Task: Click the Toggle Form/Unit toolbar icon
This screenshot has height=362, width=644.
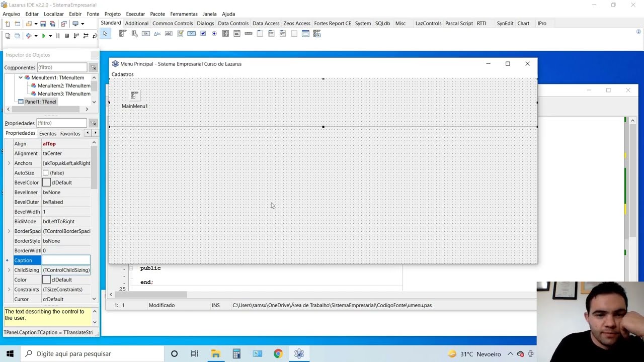Action: pyautogui.click(x=64, y=24)
